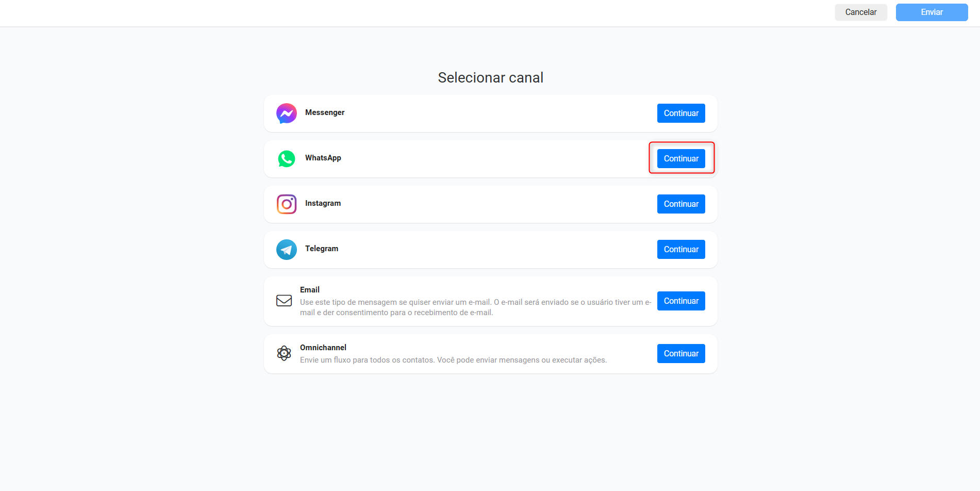Continue with the Omnichannel option
The image size is (980, 491).
tap(681, 354)
